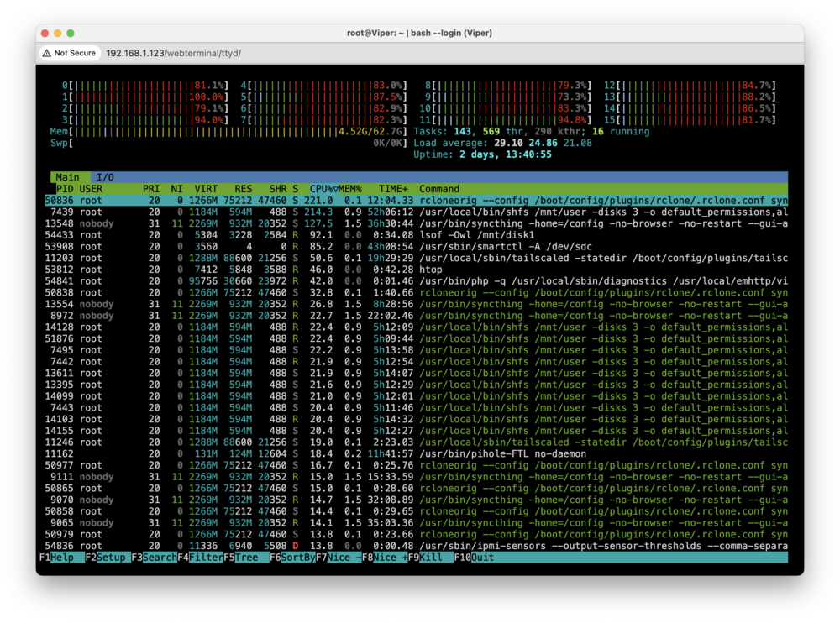Click the Not Secure warning icon
Image resolution: width=840 pixels, height=623 pixels.
click(x=46, y=53)
